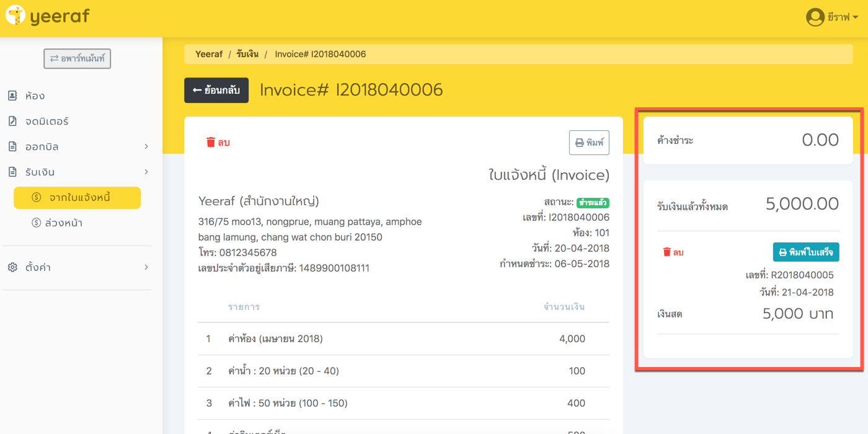Viewport: 868px width, 434px height.
Task: Click the trash icon in the receipt panel
Action: (x=667, y=252)
